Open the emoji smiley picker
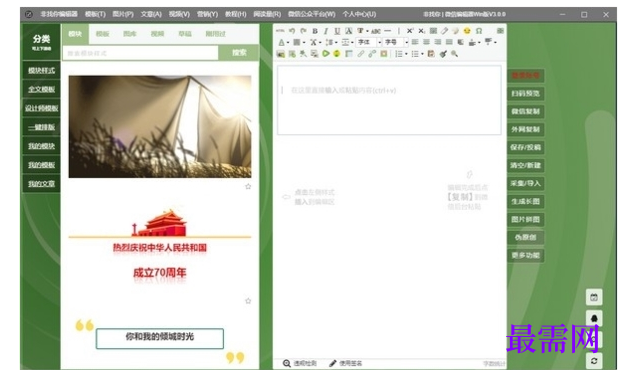This screenshot has height=370, width=618. coord(467,31)
